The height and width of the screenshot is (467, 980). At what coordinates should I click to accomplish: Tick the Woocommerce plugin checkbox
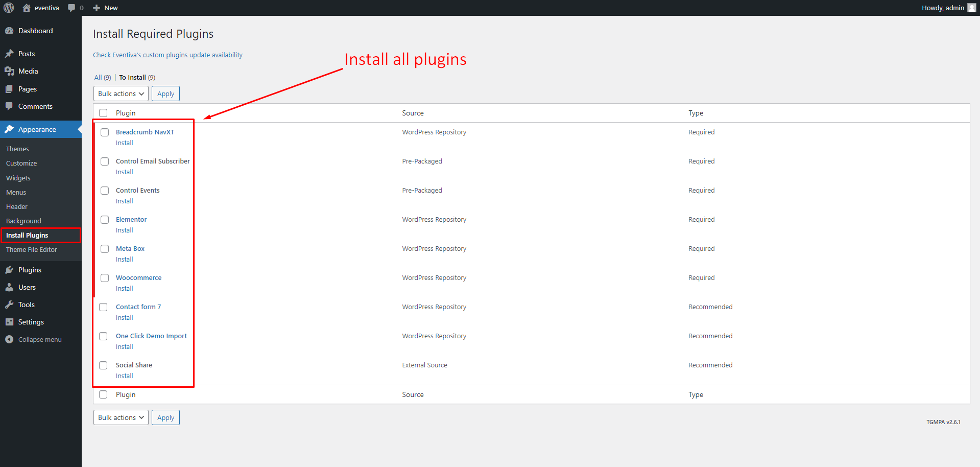click(x=105, y=278)
